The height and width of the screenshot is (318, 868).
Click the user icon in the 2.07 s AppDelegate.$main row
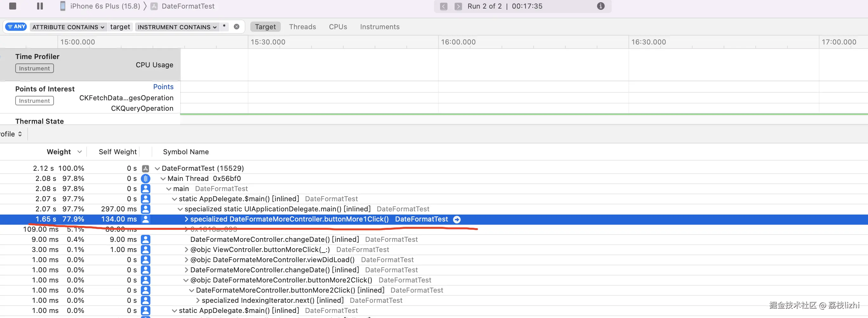point(146,199)
